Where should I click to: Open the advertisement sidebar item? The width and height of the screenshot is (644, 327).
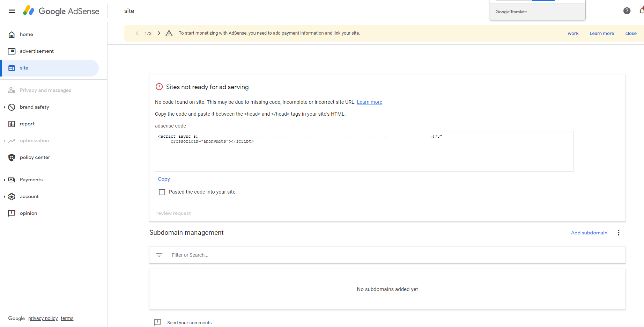point(50,51)
